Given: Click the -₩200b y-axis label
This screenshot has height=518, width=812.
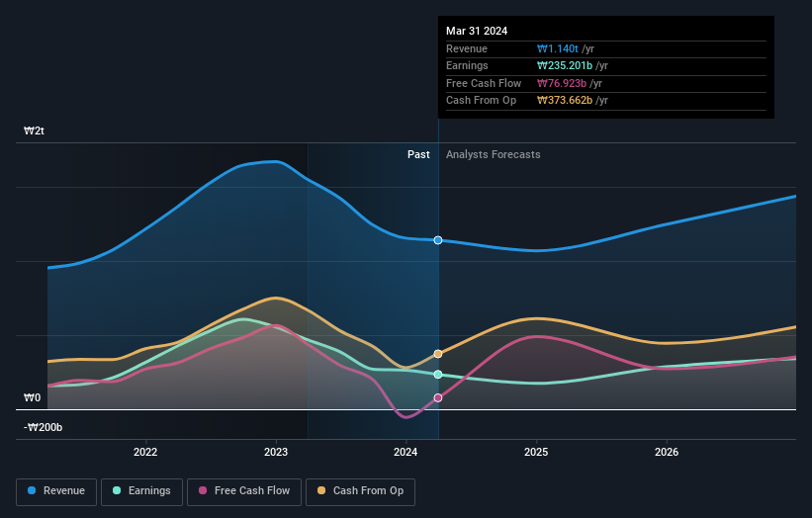Looking at the screenshot, I should tap(43, 427).
